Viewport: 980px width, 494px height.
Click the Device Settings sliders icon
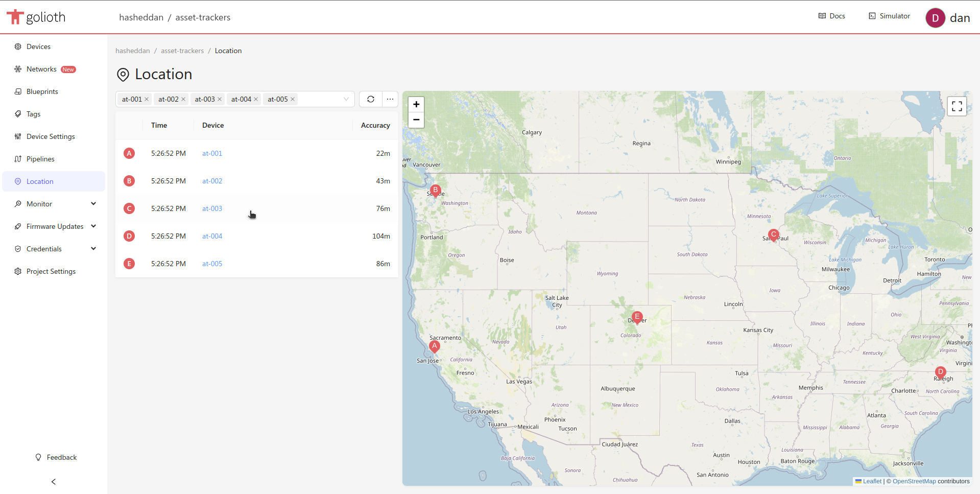pyautogui.click(x=18, y=136)
